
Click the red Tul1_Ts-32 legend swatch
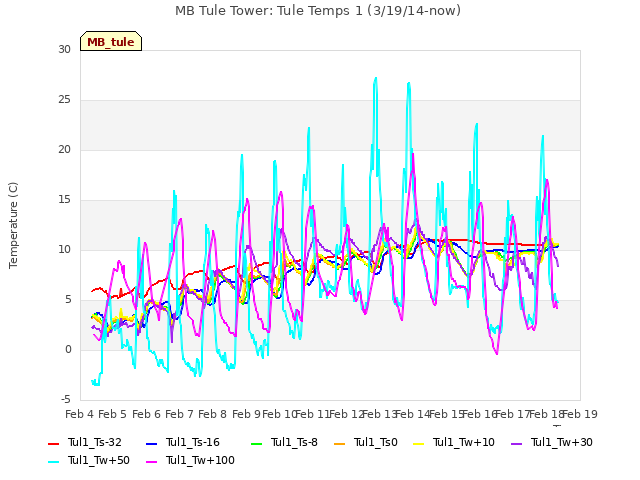[x=53, y=444]
